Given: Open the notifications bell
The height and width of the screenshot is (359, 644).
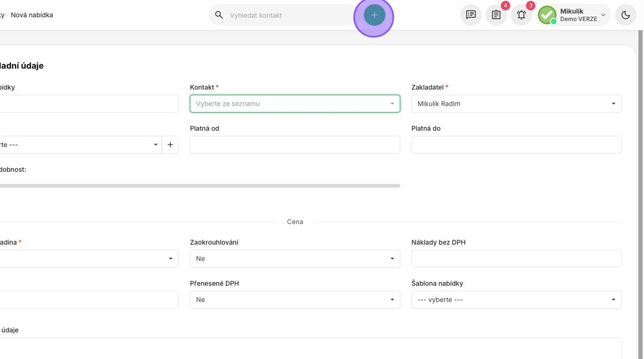Looking at the screenshot, I should coord(521,15).
